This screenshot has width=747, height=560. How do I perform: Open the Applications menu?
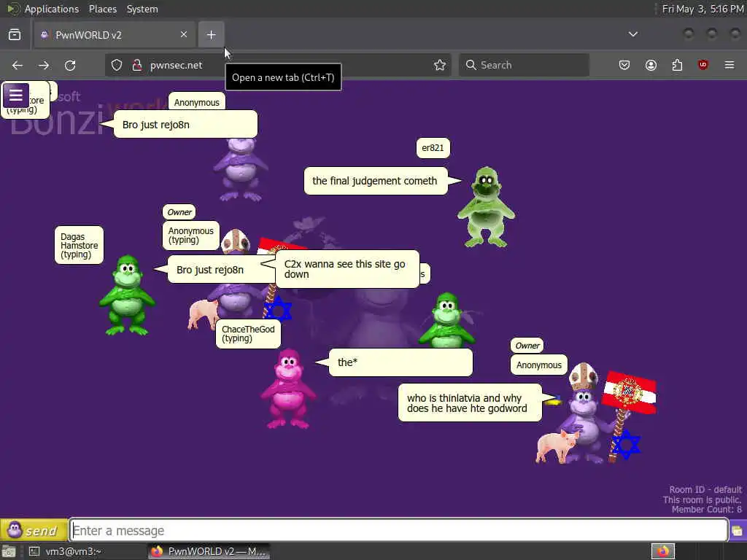click(x=52, y=9)
